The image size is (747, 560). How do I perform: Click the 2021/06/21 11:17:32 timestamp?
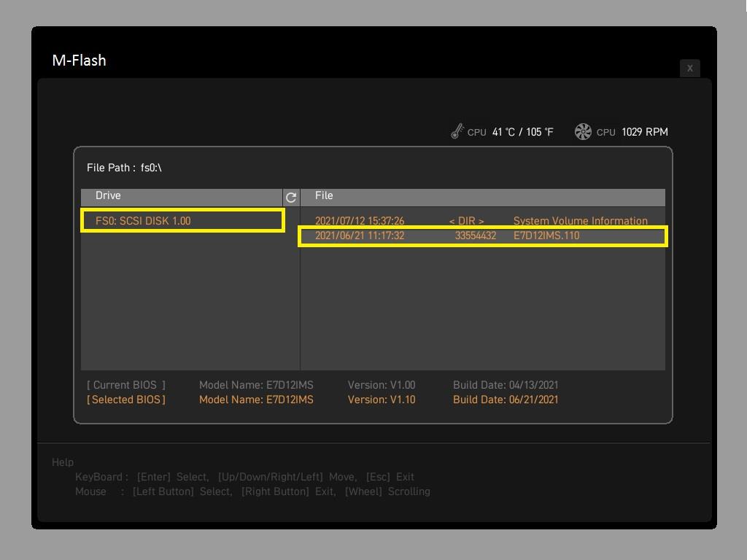coord(360,236)
